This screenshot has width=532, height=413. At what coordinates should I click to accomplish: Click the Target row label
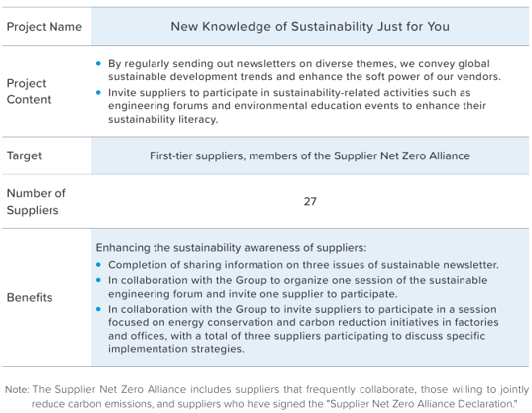pyautogui.click(x=24, y=155)
